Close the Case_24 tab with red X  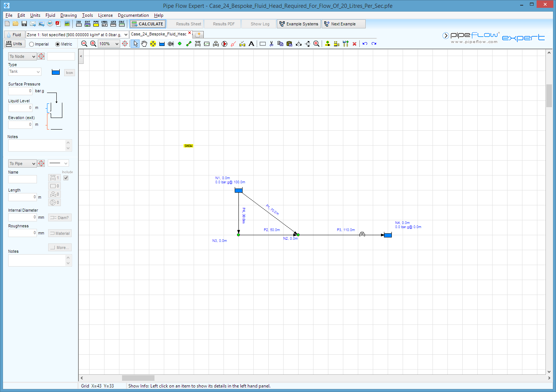pyautogui.click(x=190, y=33)
